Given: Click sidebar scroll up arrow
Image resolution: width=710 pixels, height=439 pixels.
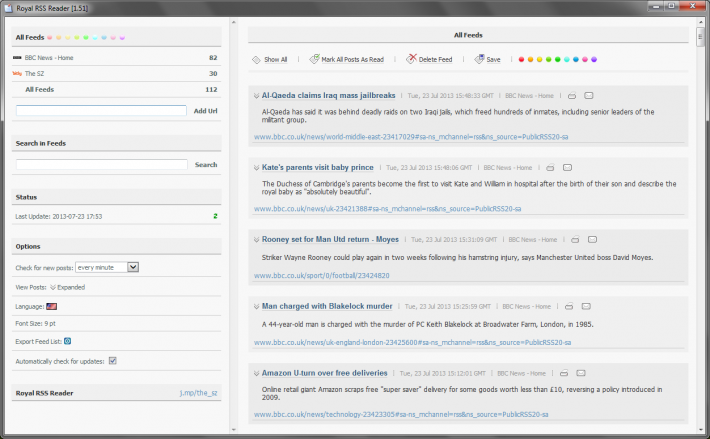Looking at the screenshot, I should [x=234, y=22].
